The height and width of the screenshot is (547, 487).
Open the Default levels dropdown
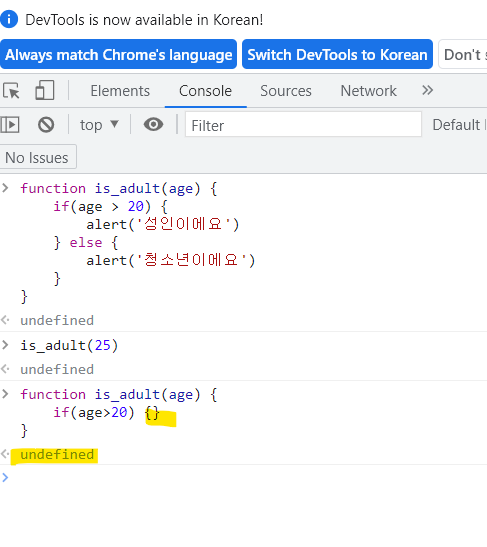click(x=459, y=125)
